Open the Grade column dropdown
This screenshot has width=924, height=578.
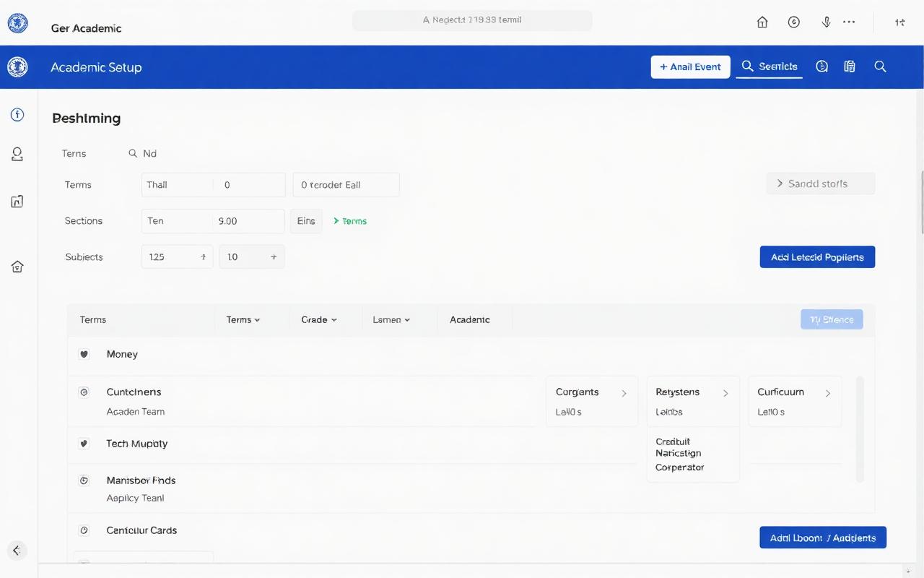[x=319, y=319]
